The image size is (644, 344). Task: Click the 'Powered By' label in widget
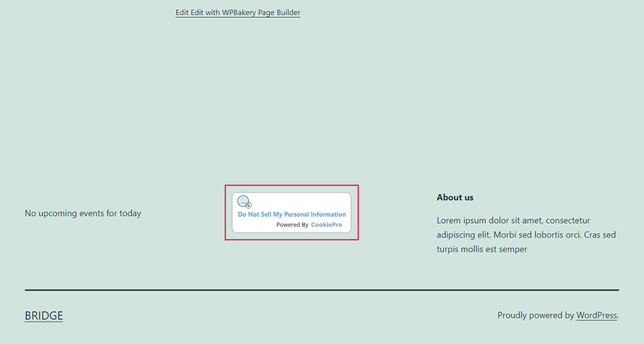click(x=292, y=225)
